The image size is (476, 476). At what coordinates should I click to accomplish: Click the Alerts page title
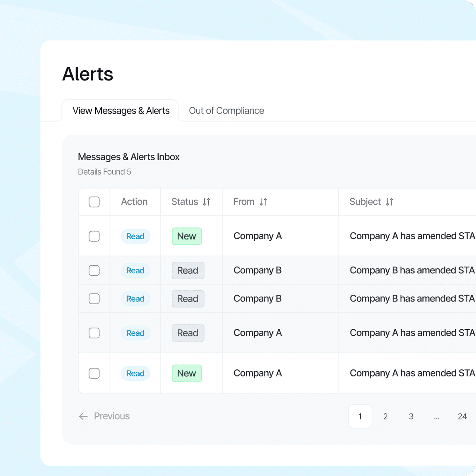point(88,74)
